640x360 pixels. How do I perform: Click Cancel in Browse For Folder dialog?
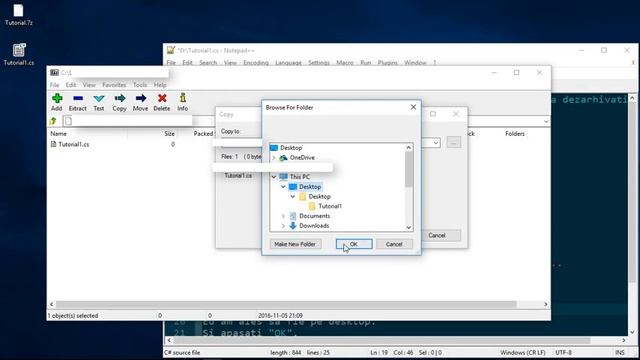tap(394, 244)
